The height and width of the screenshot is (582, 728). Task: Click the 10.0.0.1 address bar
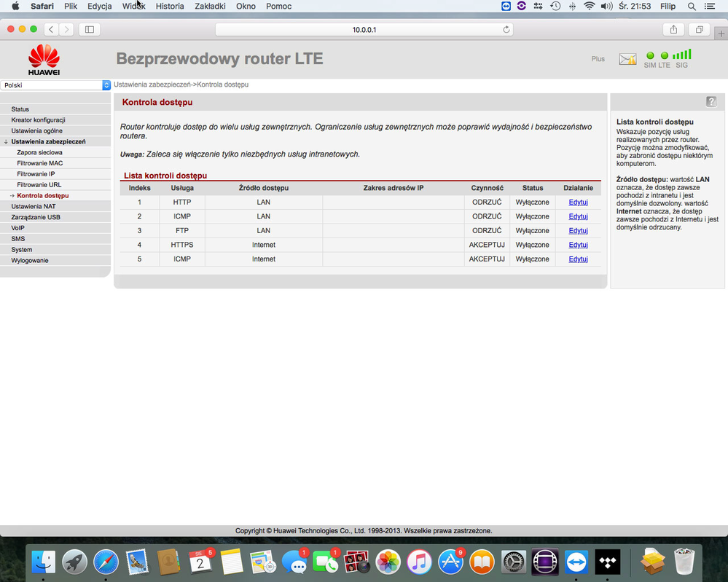point(364,30)
